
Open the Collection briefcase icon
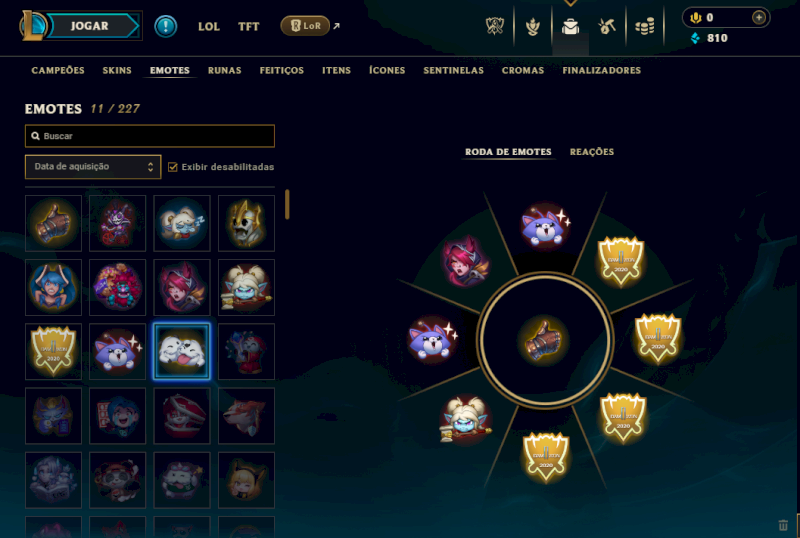570,26
